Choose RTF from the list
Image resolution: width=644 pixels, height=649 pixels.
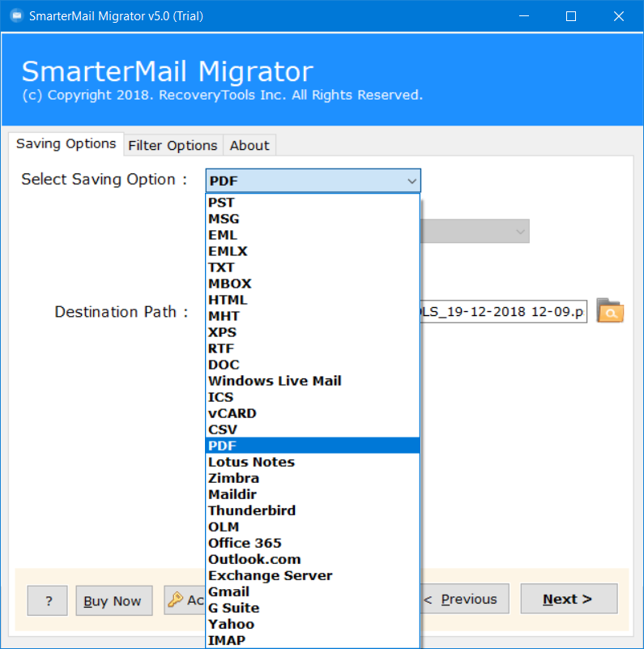(313, 348)
